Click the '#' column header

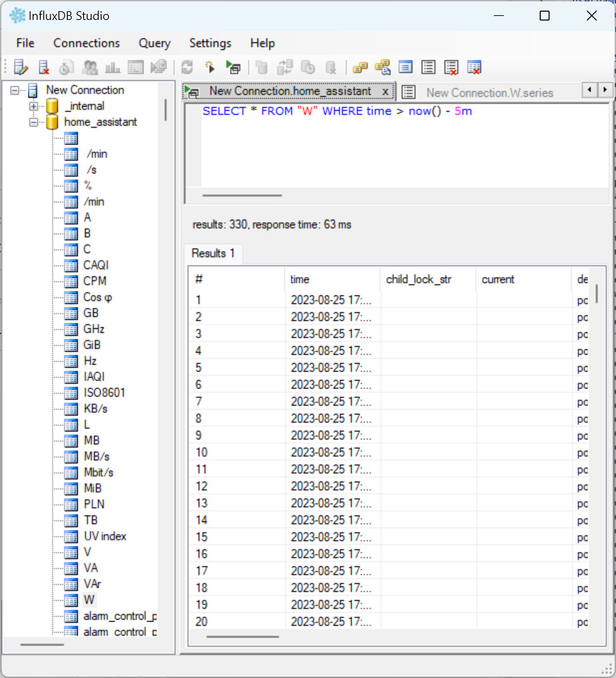pyautogui.click(x=236, y=280)
